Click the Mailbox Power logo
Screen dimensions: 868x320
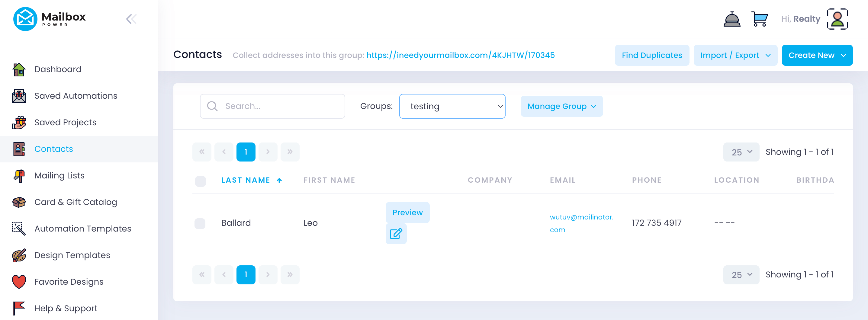coord(50,19)
